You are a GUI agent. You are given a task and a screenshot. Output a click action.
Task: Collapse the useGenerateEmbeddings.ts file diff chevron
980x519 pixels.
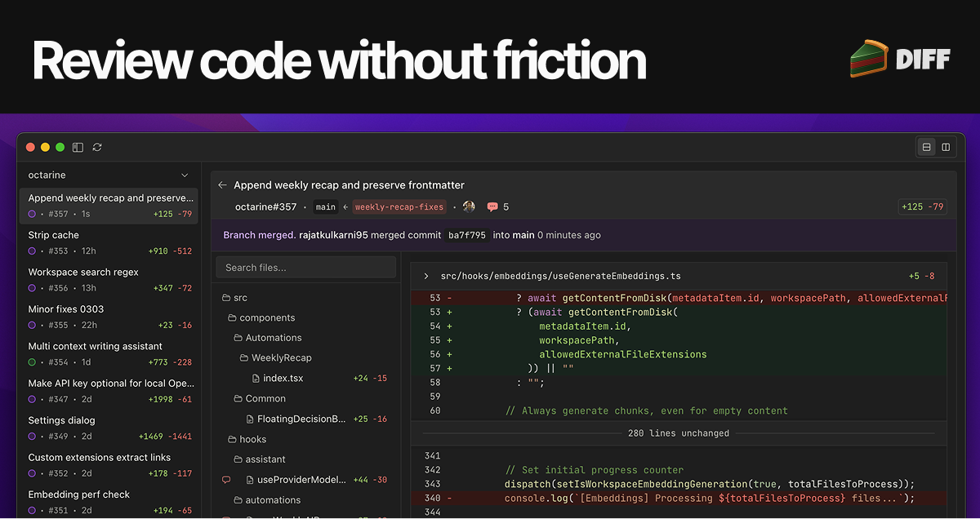coord(426,277)
